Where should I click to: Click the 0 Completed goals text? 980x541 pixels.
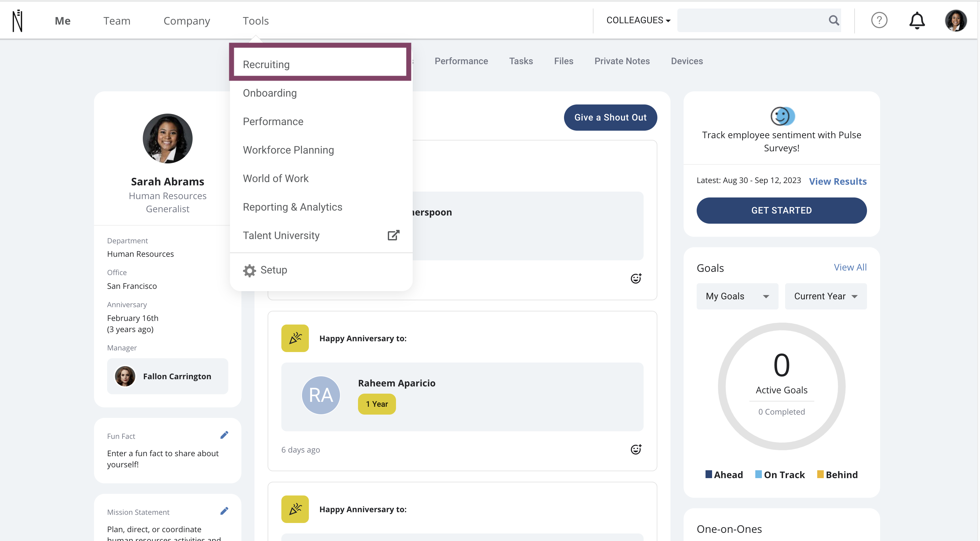[x=782, y=412]
